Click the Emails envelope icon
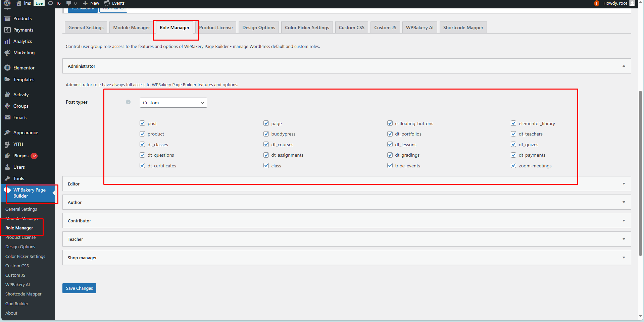 7,117
